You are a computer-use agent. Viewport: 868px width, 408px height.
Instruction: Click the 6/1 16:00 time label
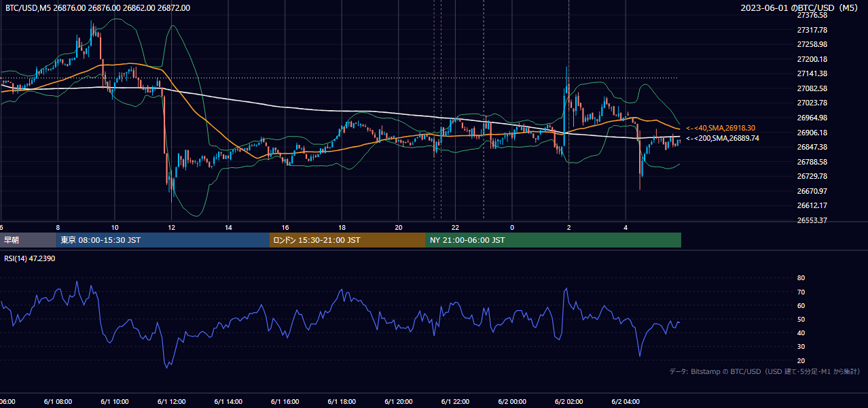pyautogui.click(x=285, y=402)
